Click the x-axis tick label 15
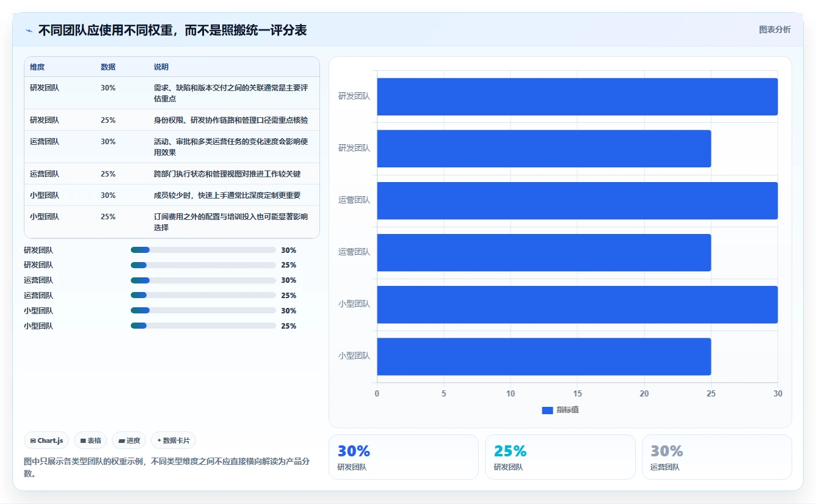Image resolution: width=816 pixels, height=504 pixels. pos(577,393)
